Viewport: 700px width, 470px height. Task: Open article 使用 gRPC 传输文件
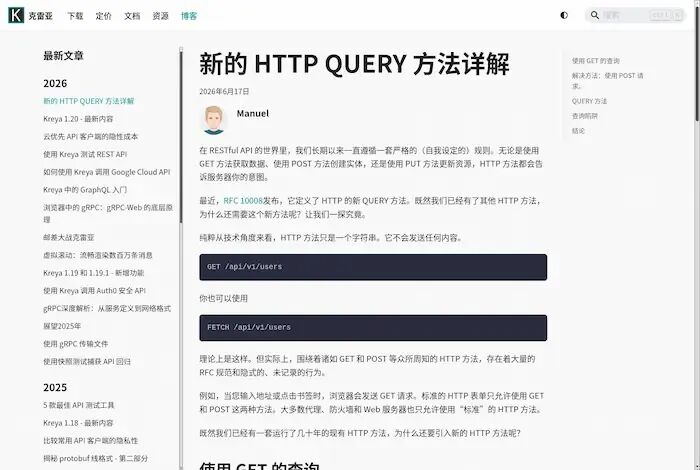pyautogui.click(x=75, y=344)
